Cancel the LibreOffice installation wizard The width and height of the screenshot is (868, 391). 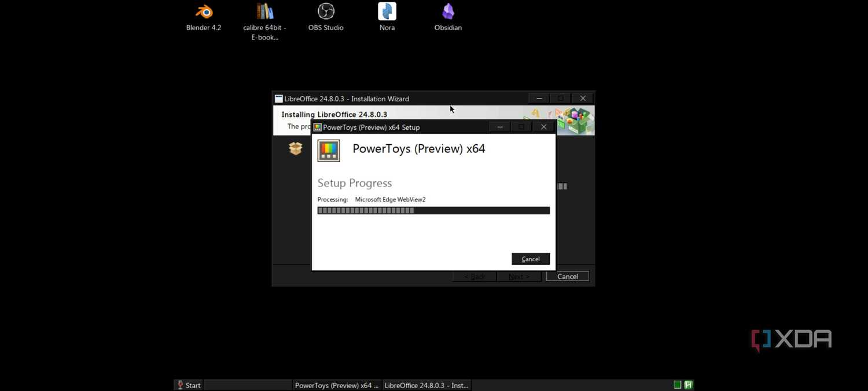(x=567, y=276)
